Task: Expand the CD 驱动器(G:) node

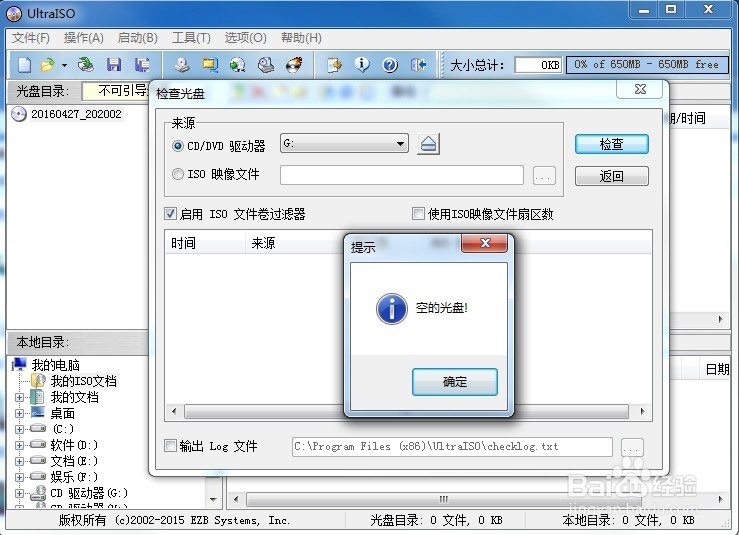Action: (19, 493)
